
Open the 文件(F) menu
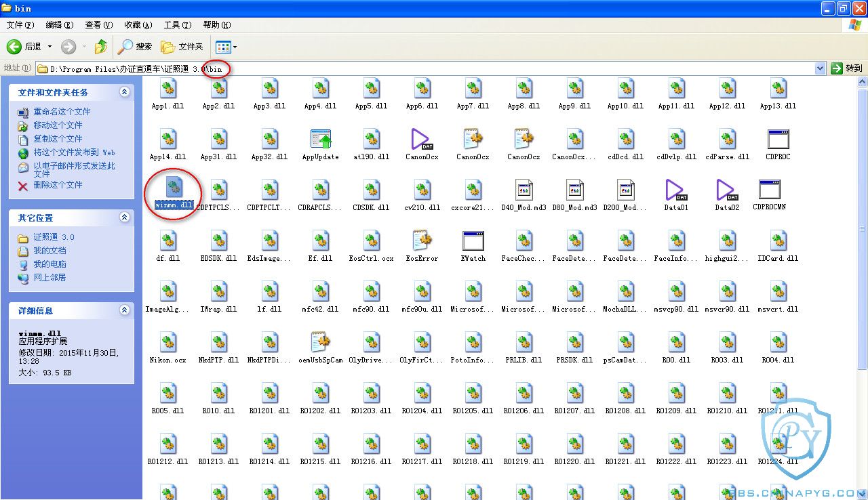click(x=20, y=25)
